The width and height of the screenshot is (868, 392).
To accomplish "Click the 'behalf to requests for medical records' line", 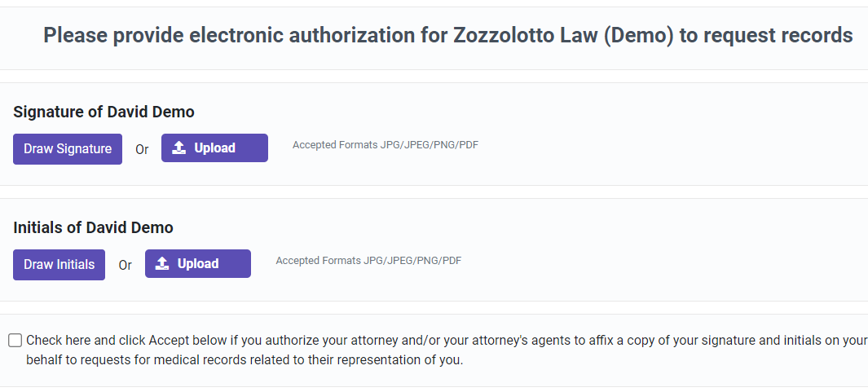I will click(x=245, y=359).
